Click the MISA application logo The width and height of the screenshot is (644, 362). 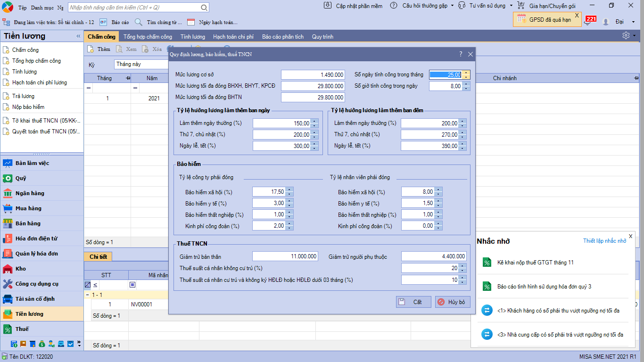coord(7,7)
